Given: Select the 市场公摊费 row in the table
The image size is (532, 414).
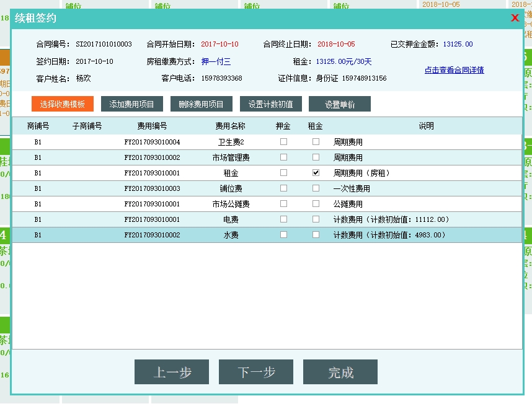Looking at the screenshot, I should [x=231, y=204].
